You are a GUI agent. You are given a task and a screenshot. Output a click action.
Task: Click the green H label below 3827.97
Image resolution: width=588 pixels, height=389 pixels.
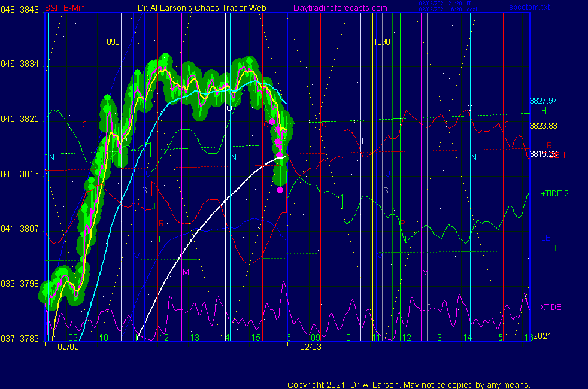click(x=544, y=111)
